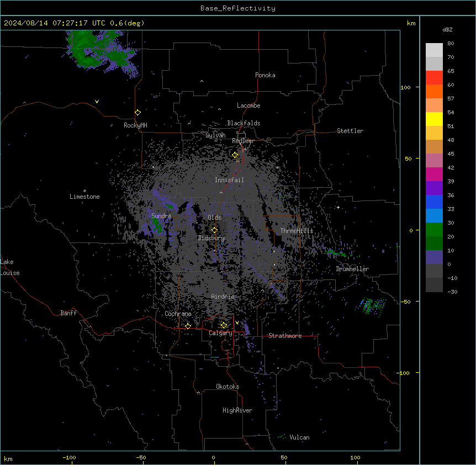
Task: Select the lightest gray swatch at legend top
Action: pyautogui.click(x=434, y=50)
